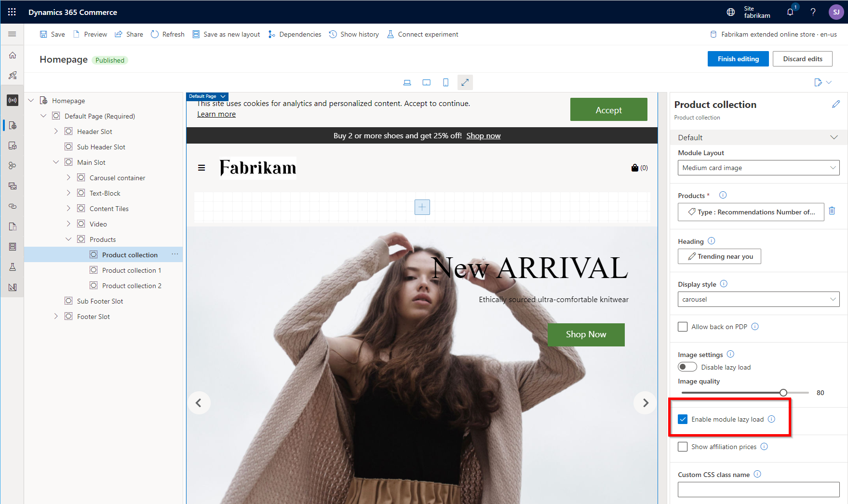Image resolution: width=848 pixels, height=504 pixels.
Task: Expand the Footer Slot tree node
Action: tap(56, 316)
